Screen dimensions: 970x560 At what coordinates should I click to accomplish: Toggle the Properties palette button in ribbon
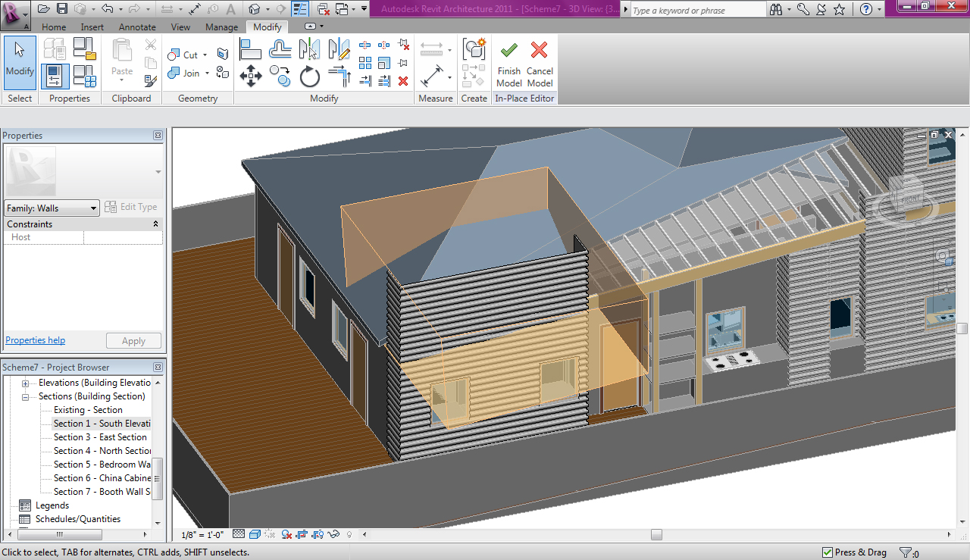coord(55,77)
